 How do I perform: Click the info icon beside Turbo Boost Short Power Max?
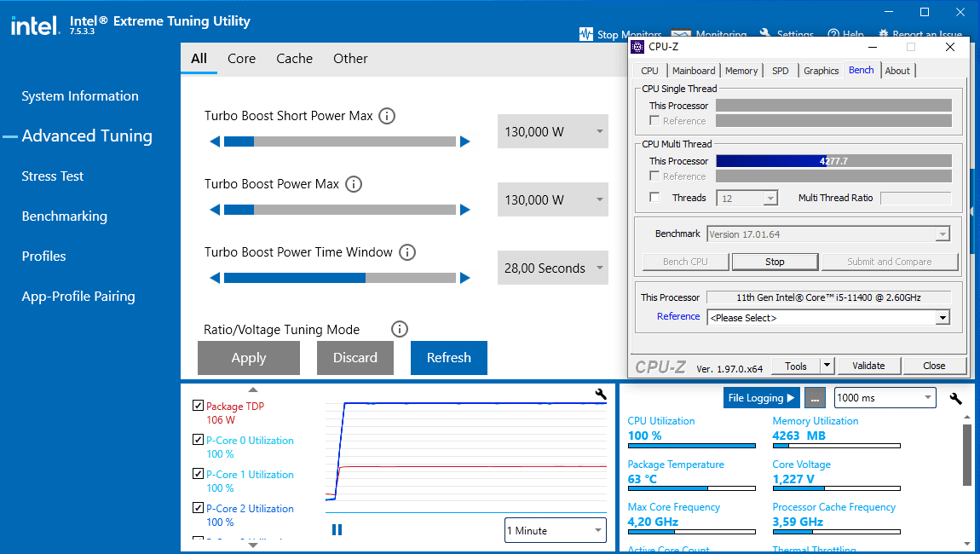coord(387,116)
